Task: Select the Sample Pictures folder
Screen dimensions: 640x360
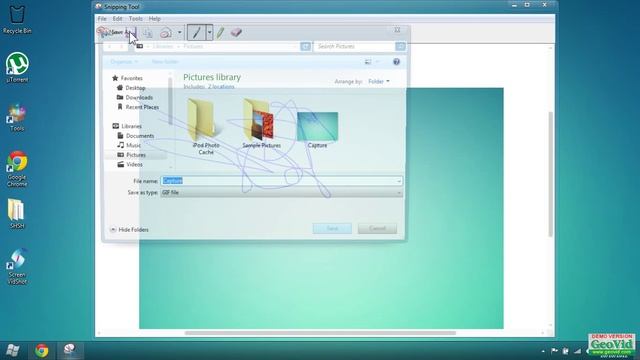Action: click(261, 123)
